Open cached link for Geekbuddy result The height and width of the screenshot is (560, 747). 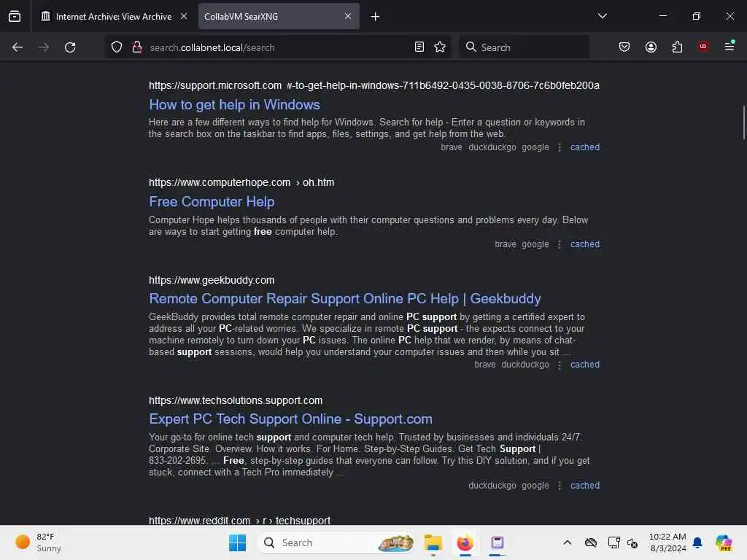[x=585, y=365]
